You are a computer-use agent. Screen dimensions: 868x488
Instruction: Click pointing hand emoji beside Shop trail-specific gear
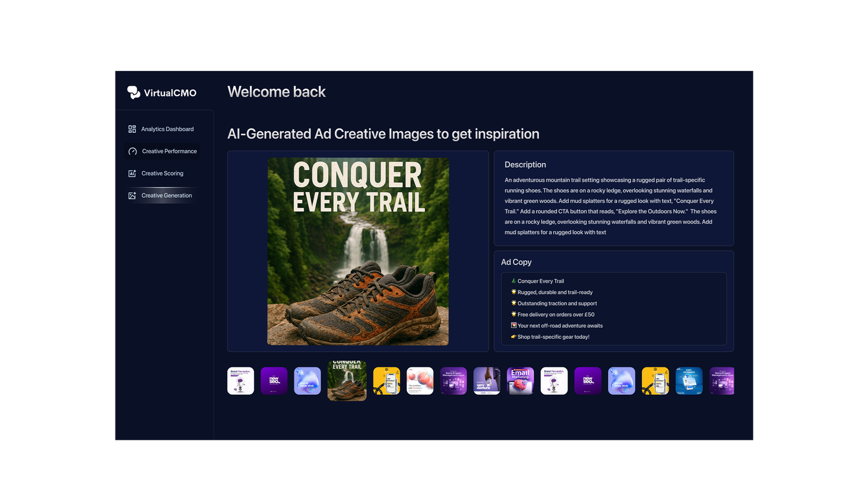click(513, 337)
